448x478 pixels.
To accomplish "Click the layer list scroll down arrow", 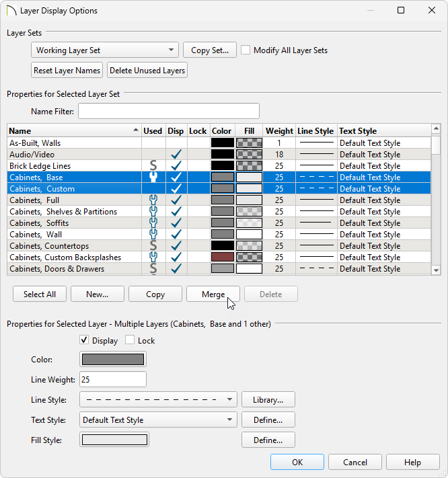I will click(x=436, y=270).
